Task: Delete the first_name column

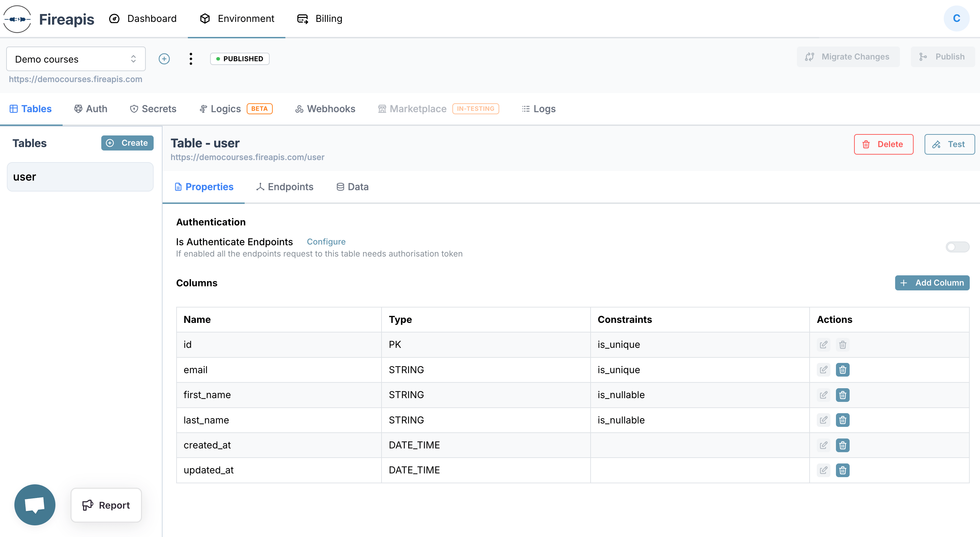Action: click(x=842, y=395)
